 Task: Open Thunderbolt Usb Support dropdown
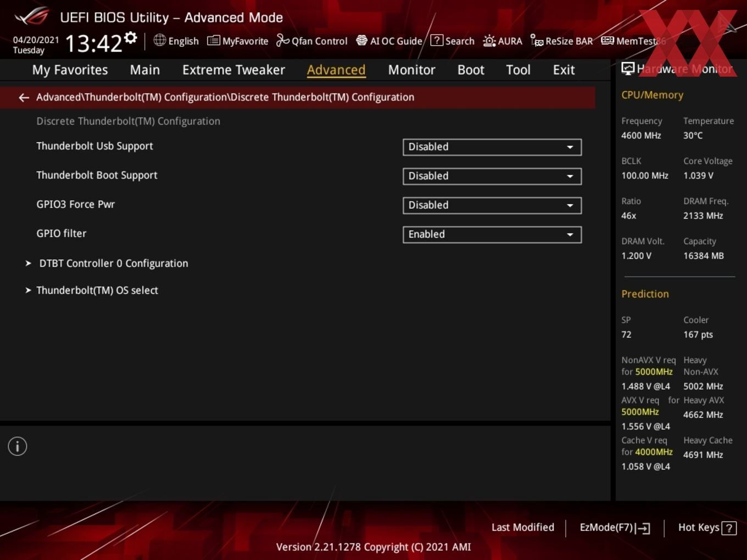click(x=492, y=147)
